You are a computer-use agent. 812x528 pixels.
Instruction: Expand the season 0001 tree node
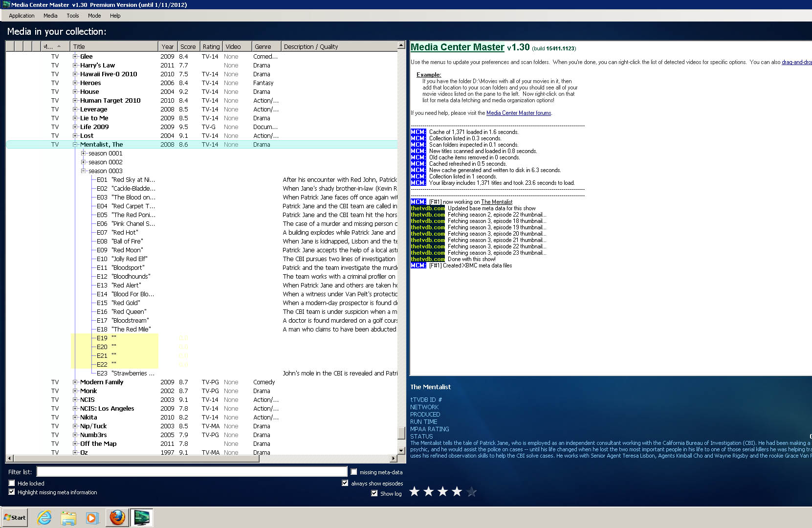(84, 154)
